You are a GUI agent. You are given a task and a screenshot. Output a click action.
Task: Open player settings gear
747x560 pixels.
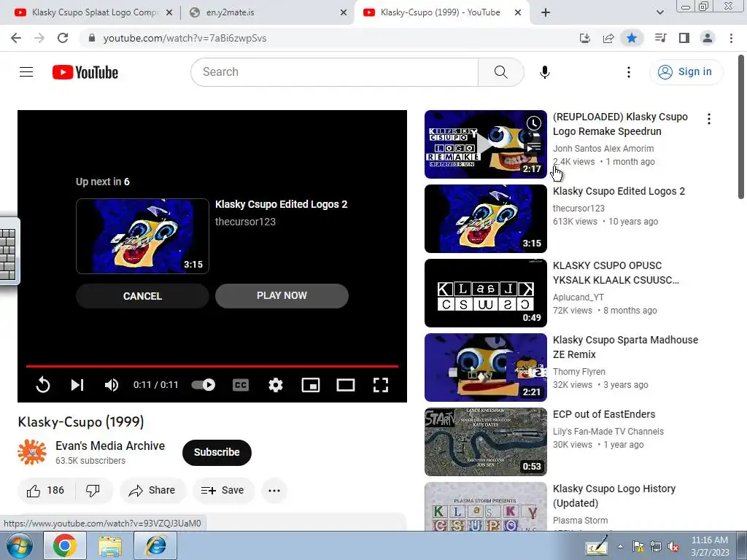tap(275, 385)
